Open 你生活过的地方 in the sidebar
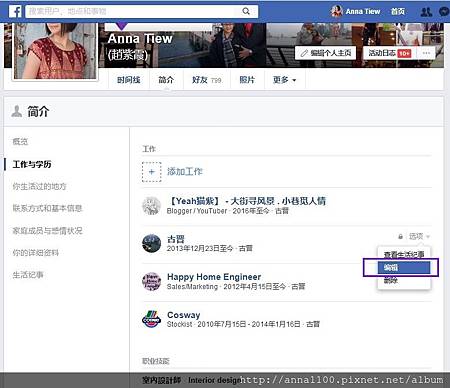 (x=39, y=186)
